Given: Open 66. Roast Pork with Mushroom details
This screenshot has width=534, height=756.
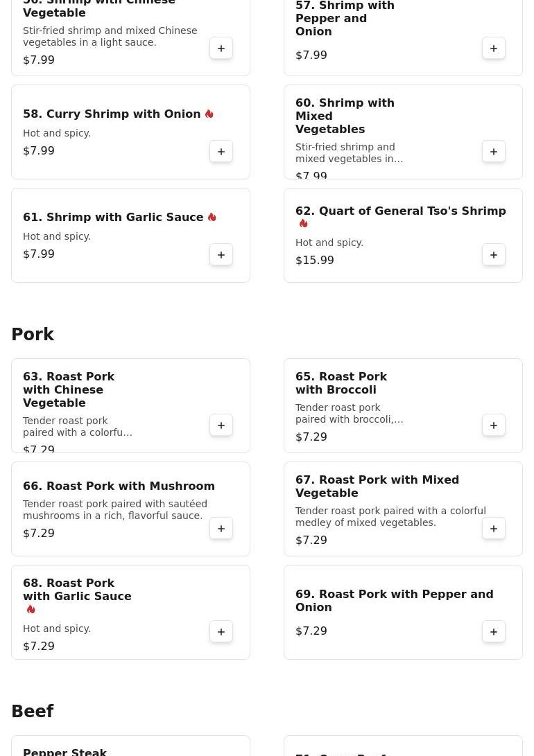Looking at the screenshot, I should (119, 486).
